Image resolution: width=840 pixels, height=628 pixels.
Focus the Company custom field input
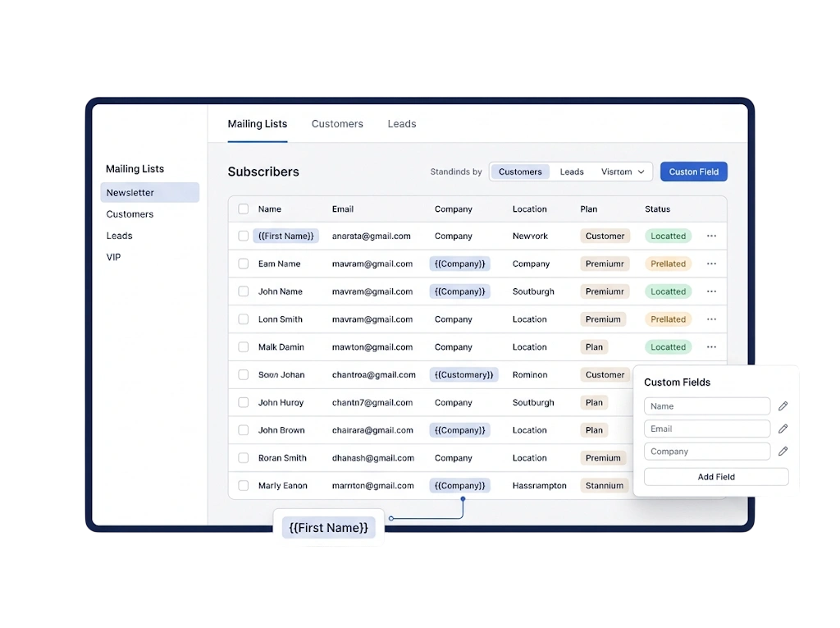(707, 451)
